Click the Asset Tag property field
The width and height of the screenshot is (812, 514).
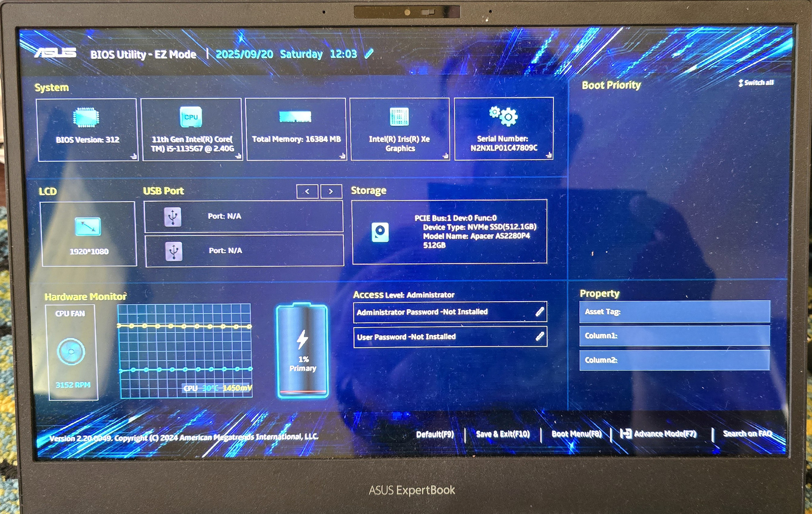point(675,311)
